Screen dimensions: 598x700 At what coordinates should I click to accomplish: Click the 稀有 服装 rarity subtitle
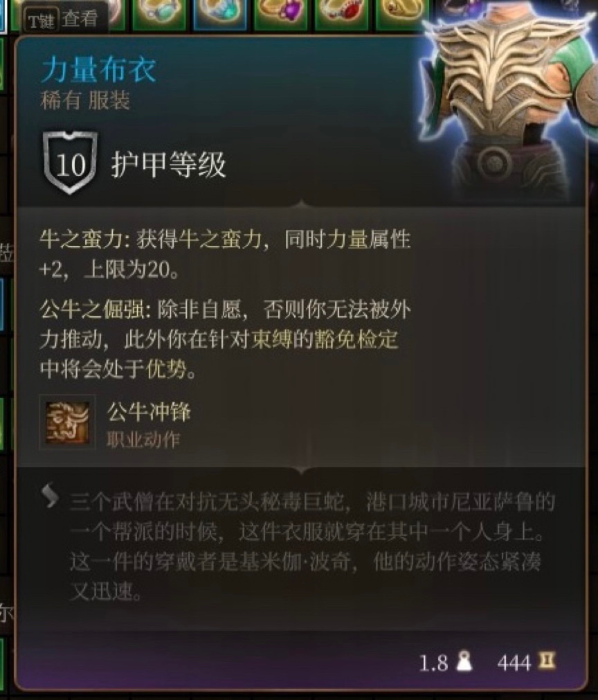(x=85, y=101)
